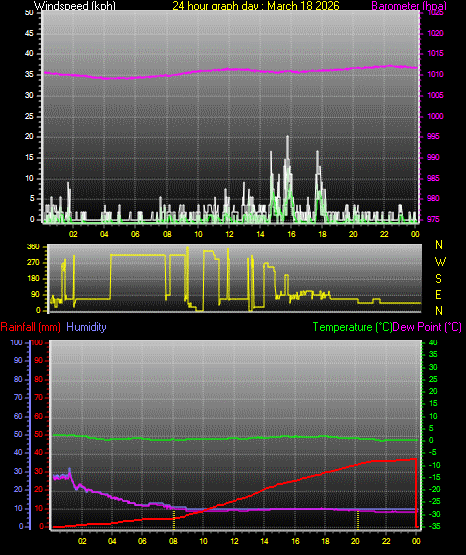466x555 pixels.
Task: Click the 22 hour label under the rainfall graph
Action: pos(386,541)
